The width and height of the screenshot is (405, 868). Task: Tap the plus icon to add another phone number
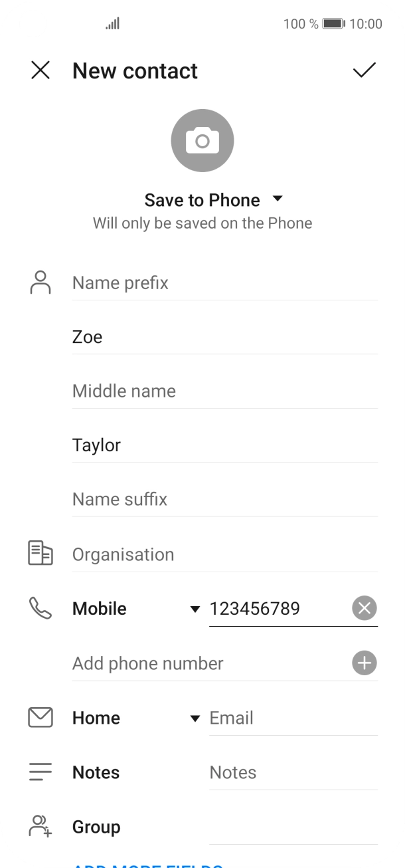364,663
